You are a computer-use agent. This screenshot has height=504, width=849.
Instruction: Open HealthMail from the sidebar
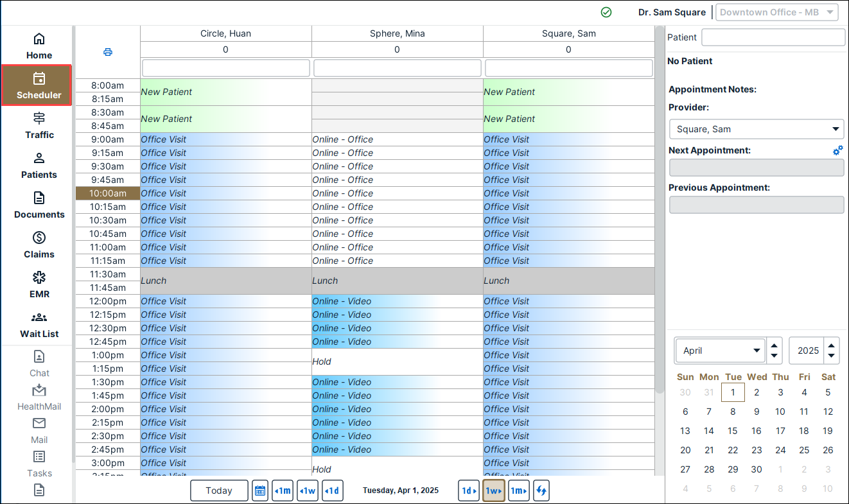(x=39, y=397)
